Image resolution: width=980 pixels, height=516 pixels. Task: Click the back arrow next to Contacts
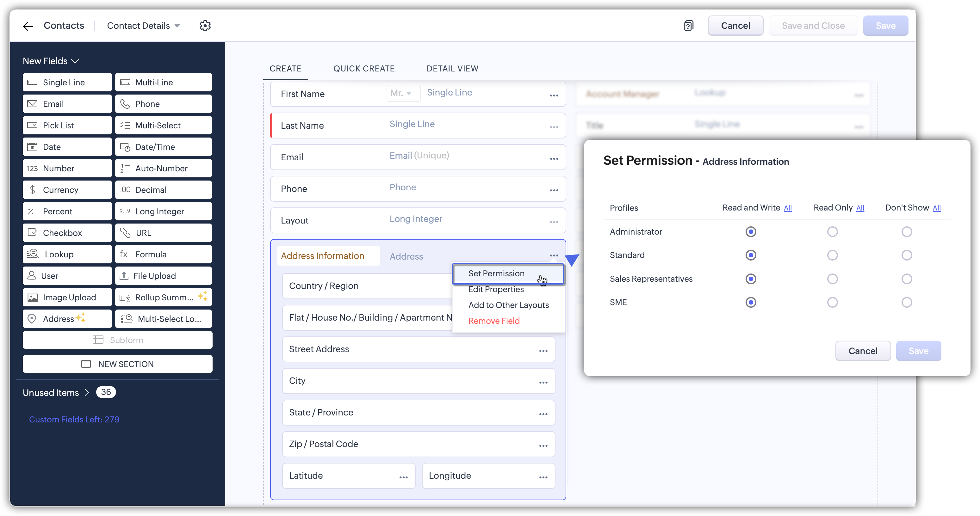28,26
